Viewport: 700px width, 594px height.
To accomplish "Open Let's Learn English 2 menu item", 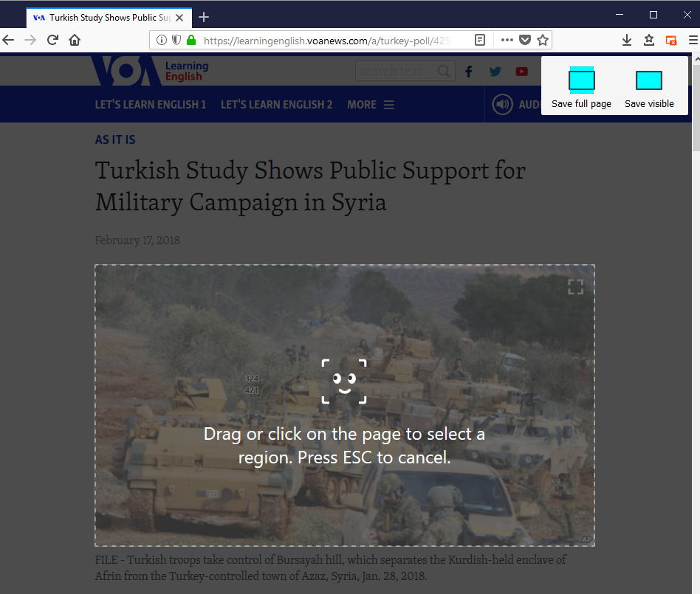I will click(276, 105).
